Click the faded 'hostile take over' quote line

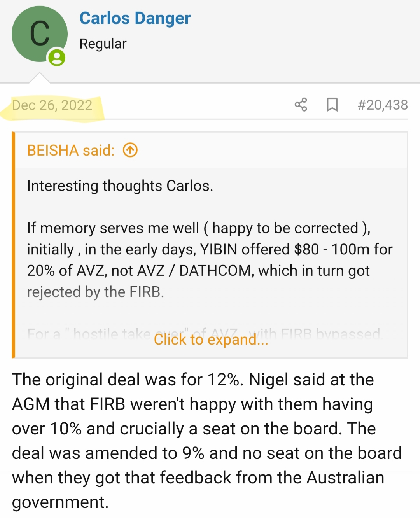[89, 334]
